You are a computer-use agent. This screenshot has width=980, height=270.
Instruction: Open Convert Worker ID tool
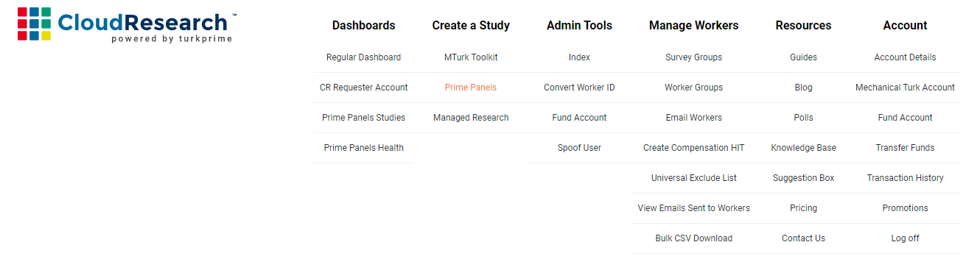tap(579, 88)
